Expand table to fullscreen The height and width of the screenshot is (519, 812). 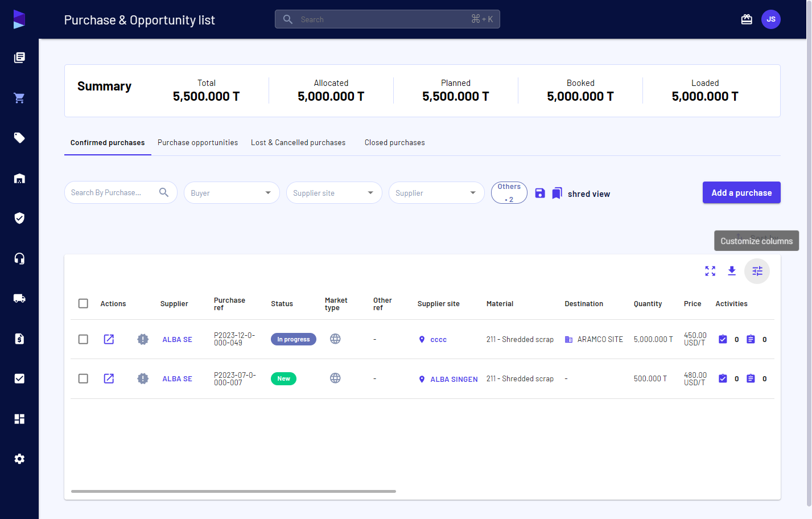[x=710, y=271]
